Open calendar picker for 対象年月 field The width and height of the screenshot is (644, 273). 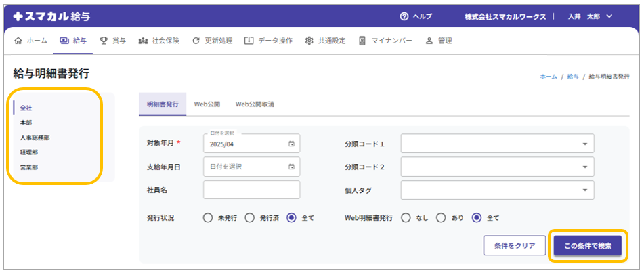point(291,144)
